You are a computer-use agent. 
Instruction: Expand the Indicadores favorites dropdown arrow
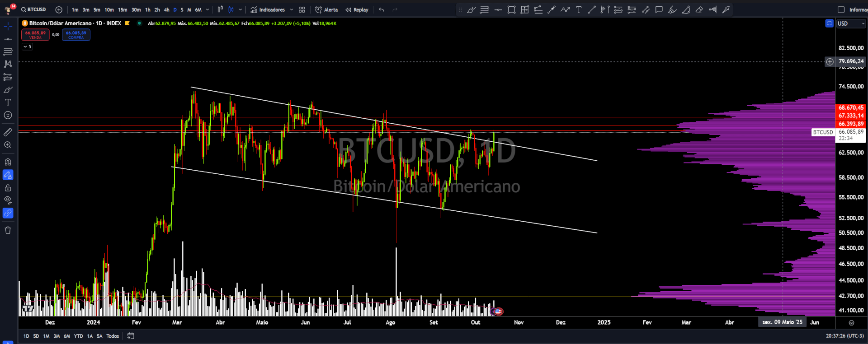coord(292,9)
